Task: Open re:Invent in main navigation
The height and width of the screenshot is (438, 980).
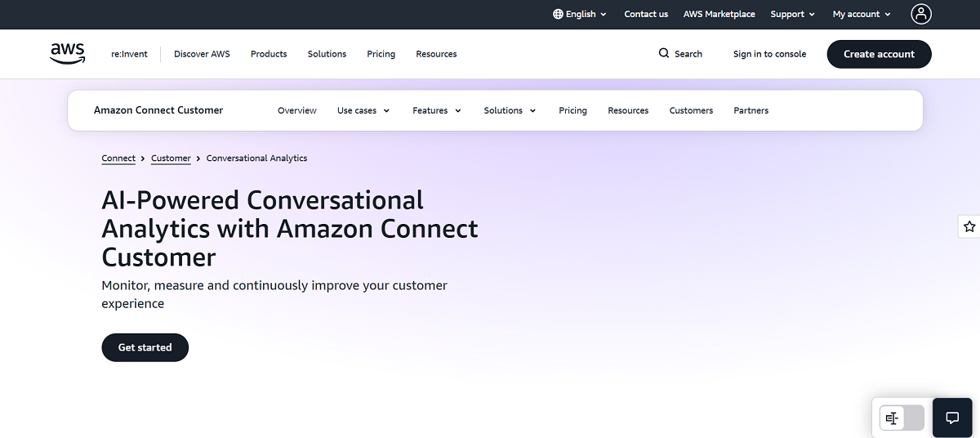Action: [130, 54]
